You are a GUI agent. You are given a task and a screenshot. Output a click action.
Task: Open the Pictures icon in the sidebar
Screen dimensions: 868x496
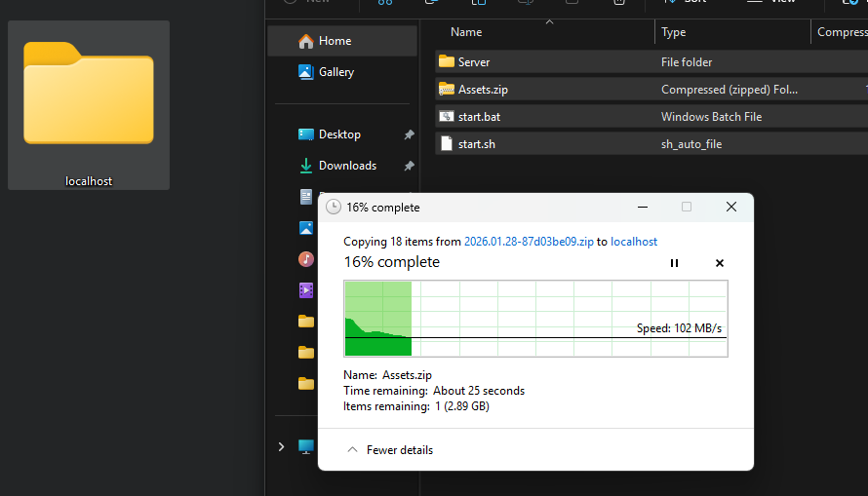pyautogui.click(x=305, y=228)
